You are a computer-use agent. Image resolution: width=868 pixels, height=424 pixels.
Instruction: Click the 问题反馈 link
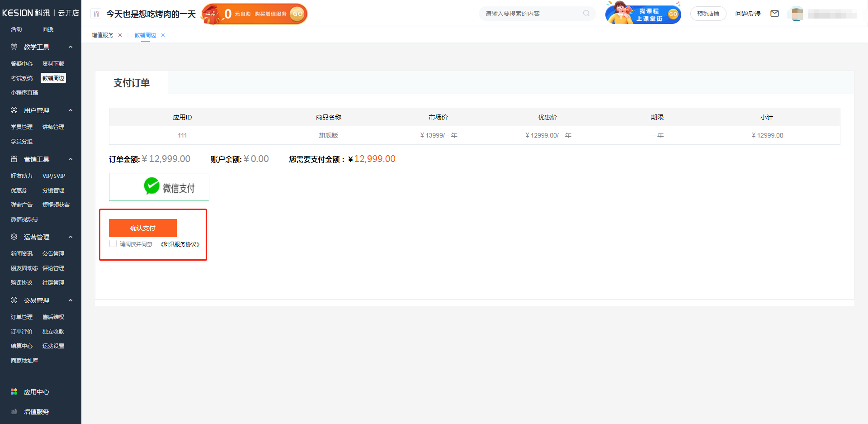(x=748, y=14)
